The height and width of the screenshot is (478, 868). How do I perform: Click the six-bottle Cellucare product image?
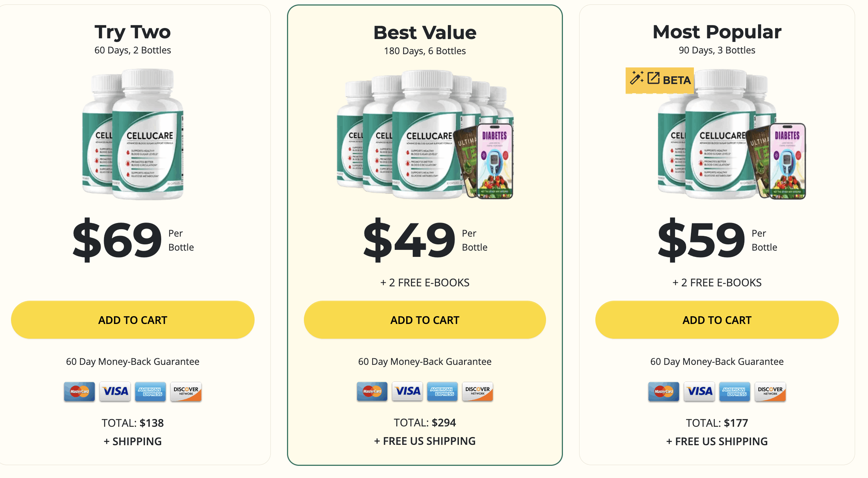[x=425, y=135]
